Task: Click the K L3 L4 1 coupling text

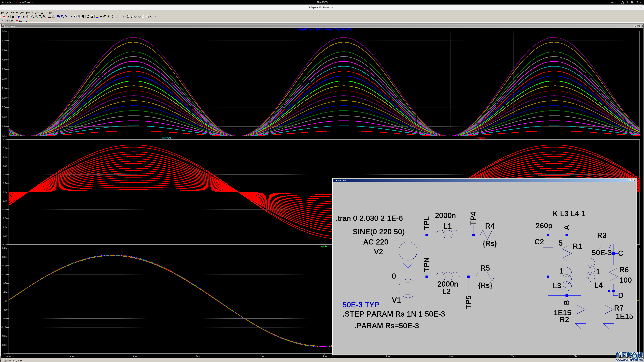Action: (569, 214)
